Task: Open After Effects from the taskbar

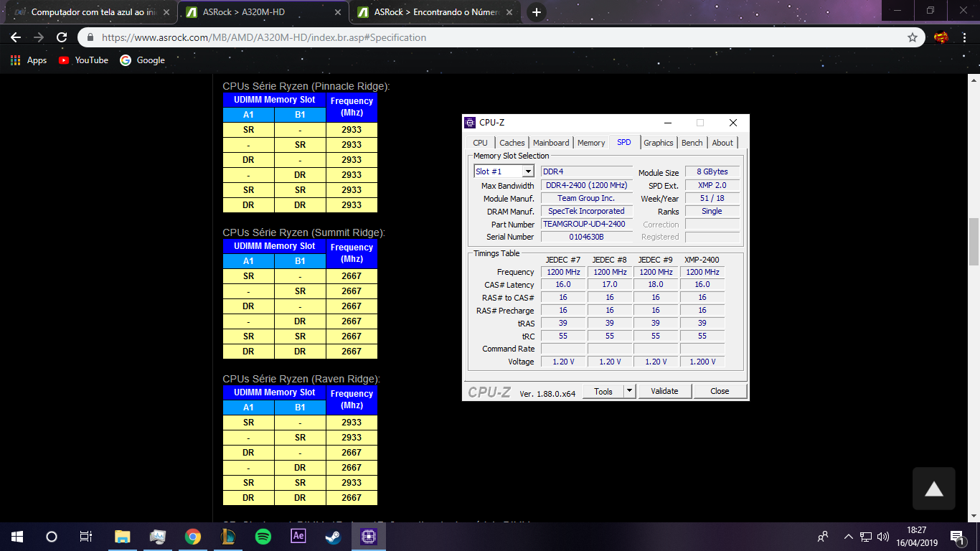Action: point(298,536)
